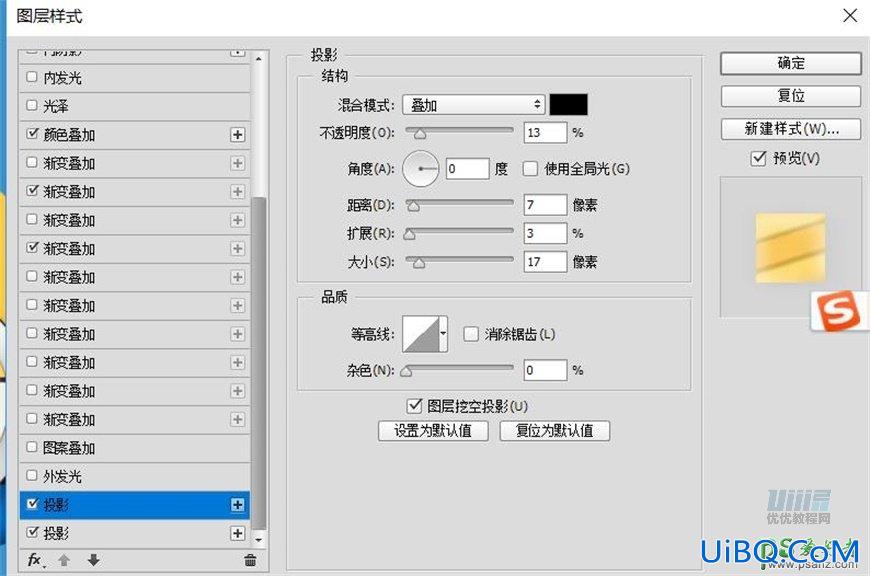Enable the 图案叠加 checkbox
Image resolution: width=870 pixels, height=576 pixels.
tap(32, 447)
